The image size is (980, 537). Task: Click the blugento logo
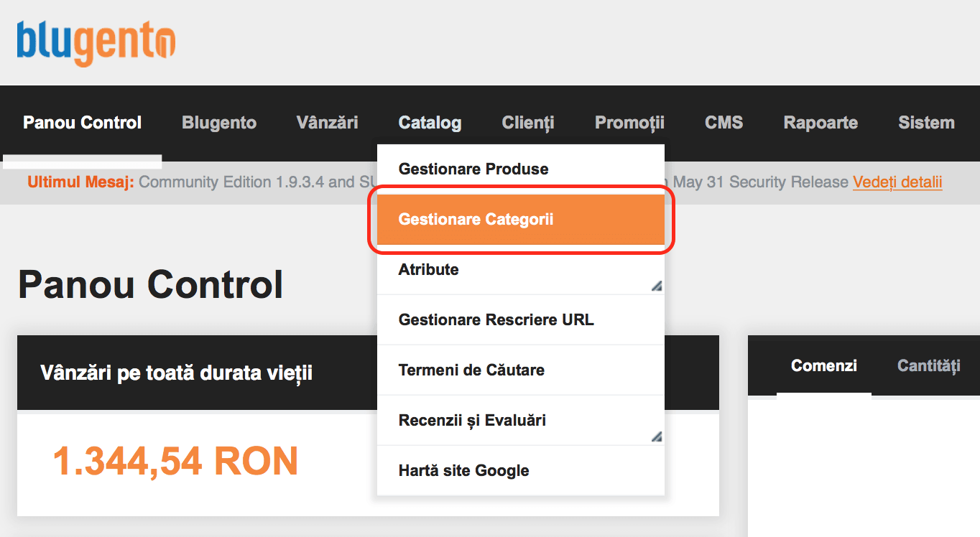click(x=96, y=42)
